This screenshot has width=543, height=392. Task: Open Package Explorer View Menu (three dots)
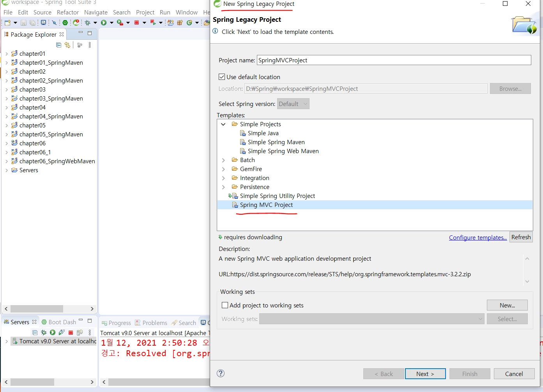[90, 45]
